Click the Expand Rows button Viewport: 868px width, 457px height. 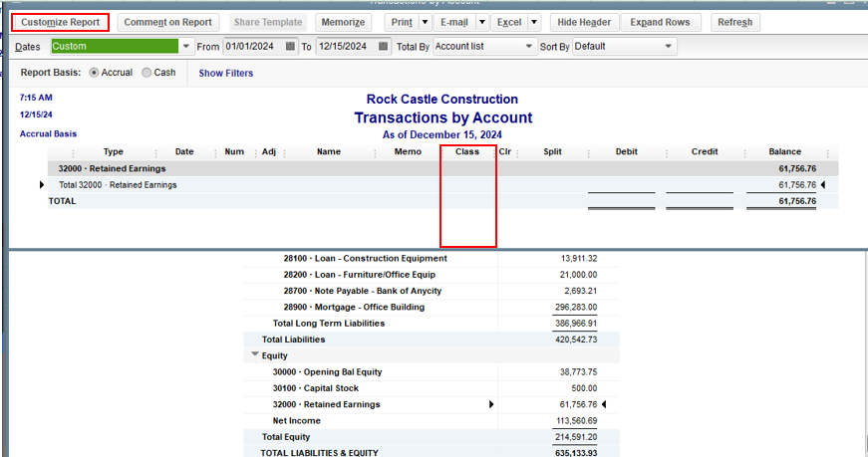(660, 22)
